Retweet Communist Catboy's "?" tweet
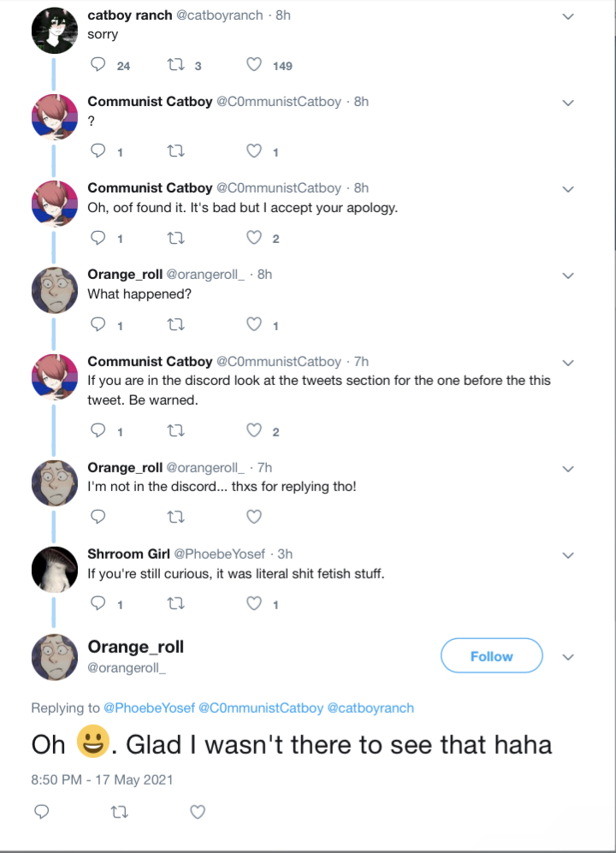 pyautogui.click(x=176, y=152)
